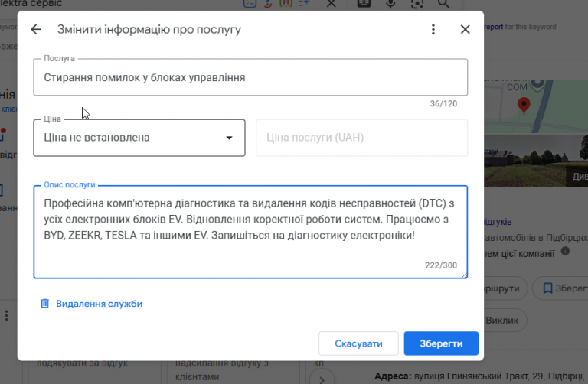Click the trash icon beside Видалення служби
The image size is (588, 384).
pos(44,304)
